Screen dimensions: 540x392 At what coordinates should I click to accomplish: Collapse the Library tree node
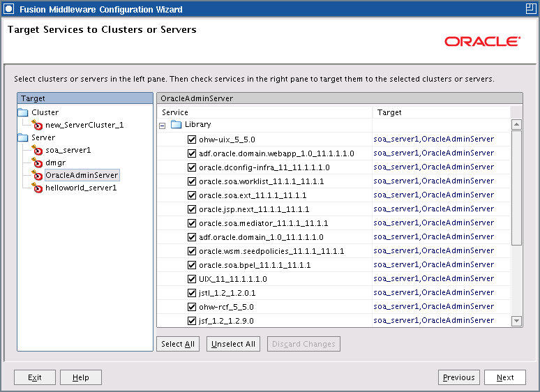162,126
